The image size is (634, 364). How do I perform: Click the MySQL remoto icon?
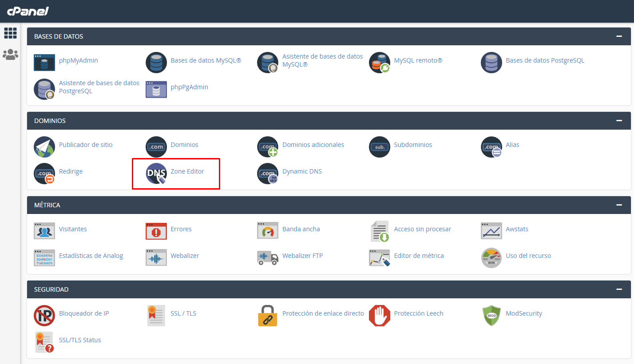[380, 63]
